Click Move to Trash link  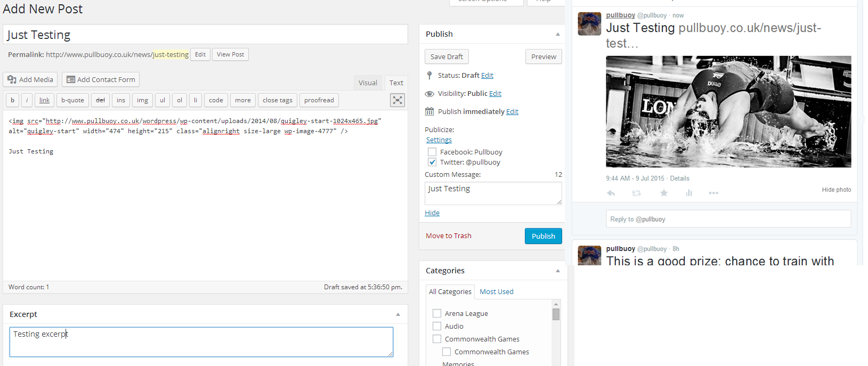448,236
